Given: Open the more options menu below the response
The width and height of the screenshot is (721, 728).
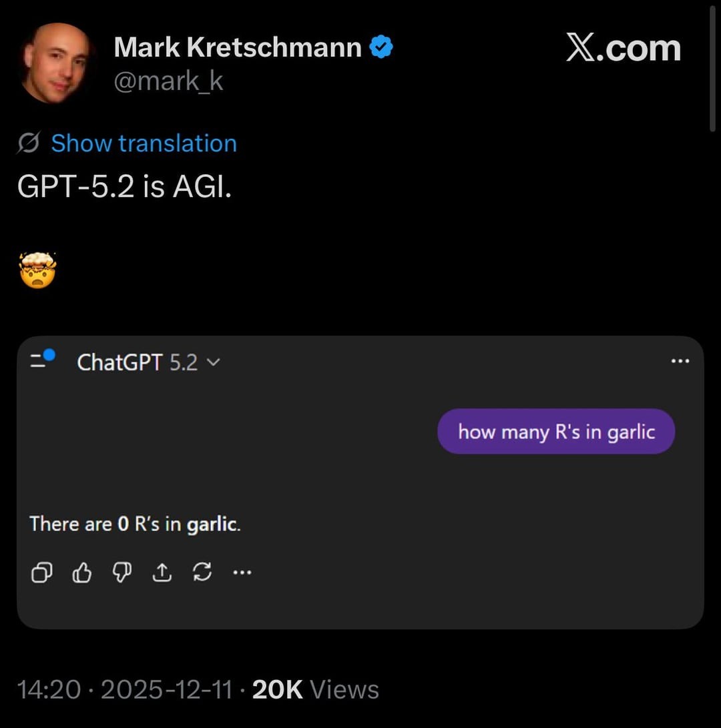Looking at the screenshot, I should 242,573.
